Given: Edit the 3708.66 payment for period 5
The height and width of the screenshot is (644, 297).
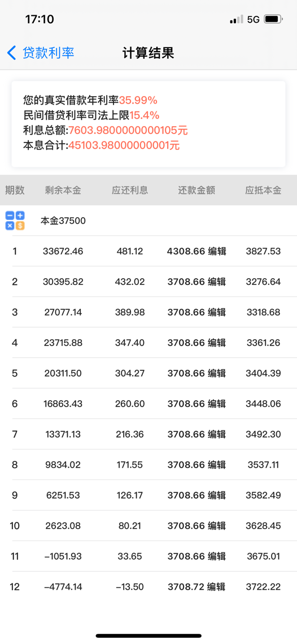Looking at the screenshot, I should click(x=217, y=373).
